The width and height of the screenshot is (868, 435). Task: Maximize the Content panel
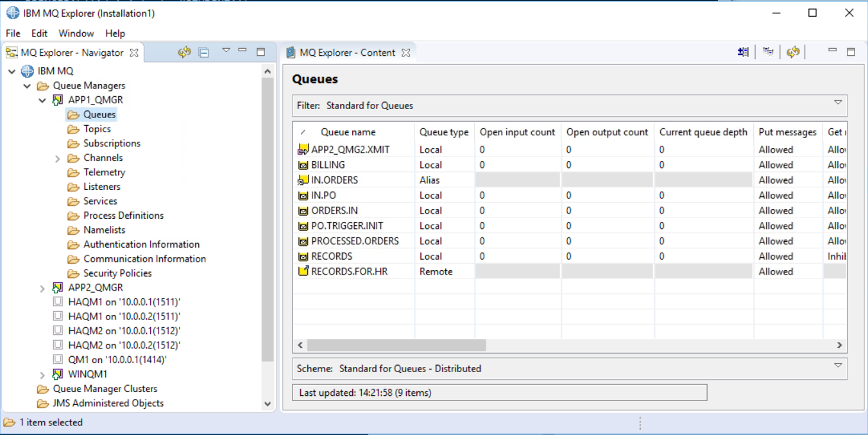tap(851, 52)
